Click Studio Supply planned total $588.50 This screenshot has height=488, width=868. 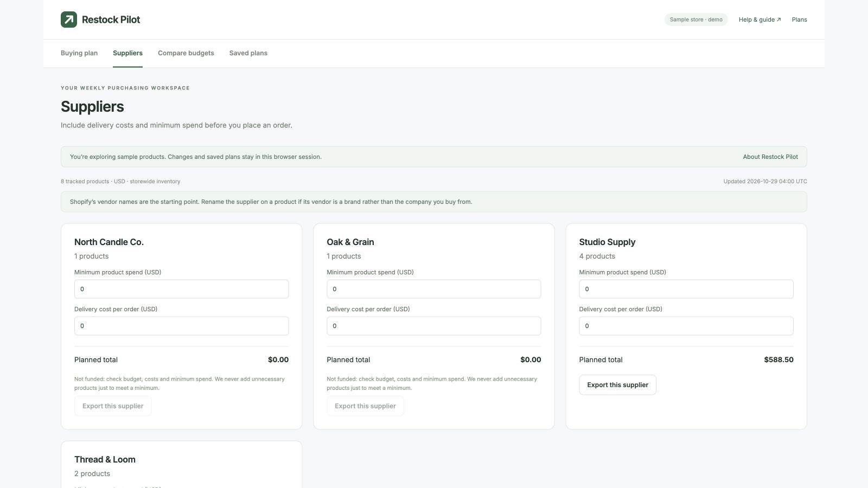pos(778,359)
